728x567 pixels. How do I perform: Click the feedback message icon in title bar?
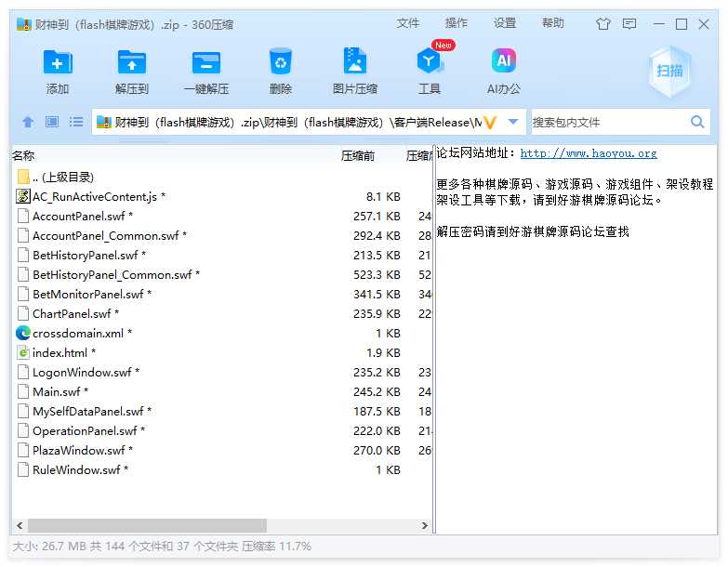point(629,23)
